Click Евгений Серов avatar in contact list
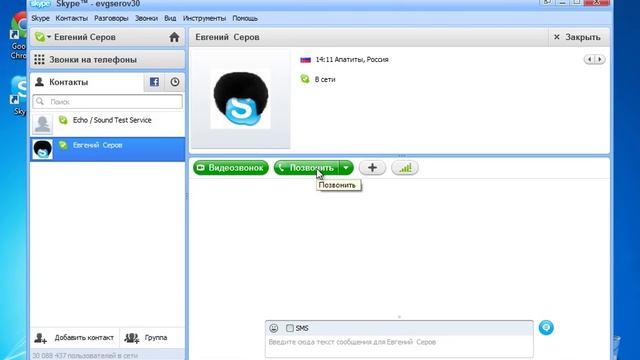 pos(42,149)
